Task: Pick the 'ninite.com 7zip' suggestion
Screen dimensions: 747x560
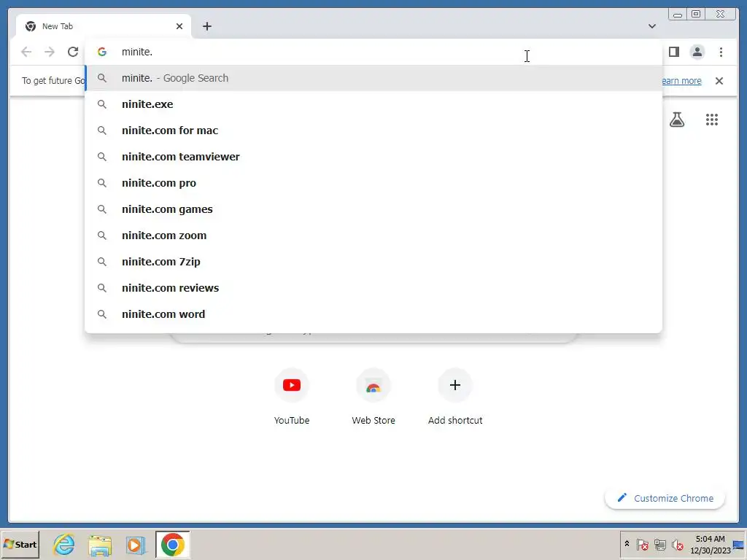Action: pyautogui.click(x=373, y=262)
